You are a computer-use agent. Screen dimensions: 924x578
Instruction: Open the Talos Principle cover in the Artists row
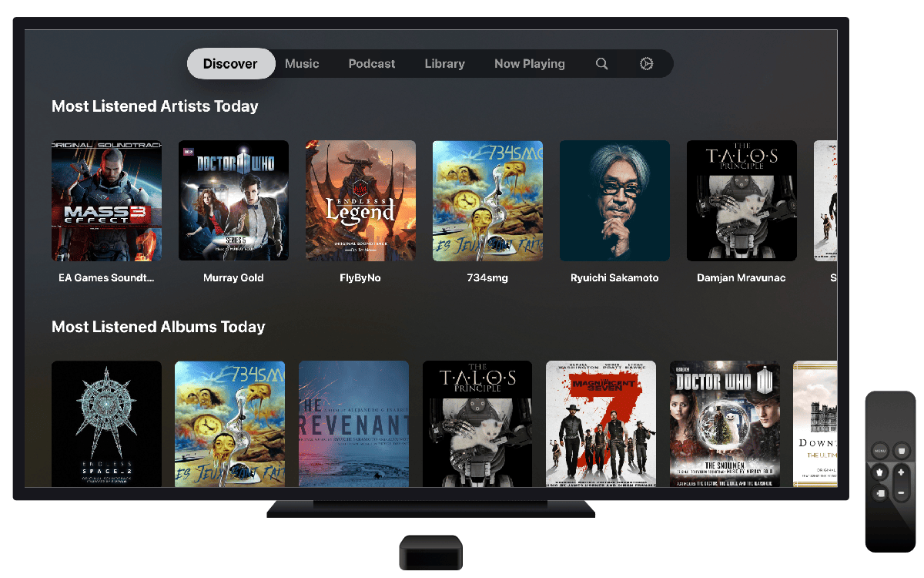pyautogui.click(x=742, y=200)
